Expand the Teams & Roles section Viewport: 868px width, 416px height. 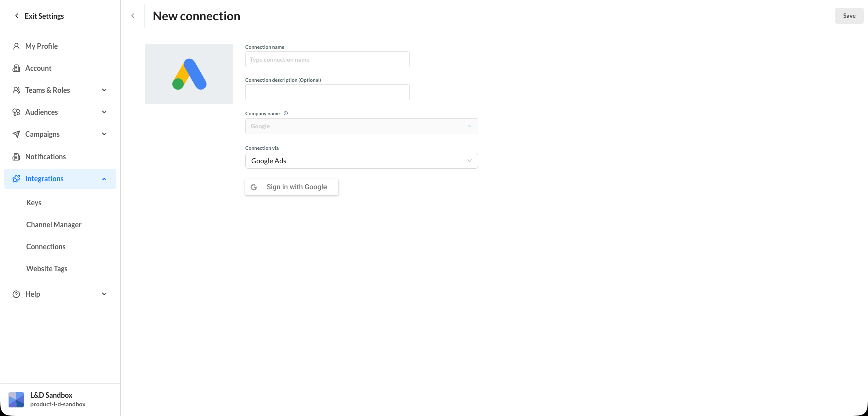pyautogui.click(x=104, y=90)
